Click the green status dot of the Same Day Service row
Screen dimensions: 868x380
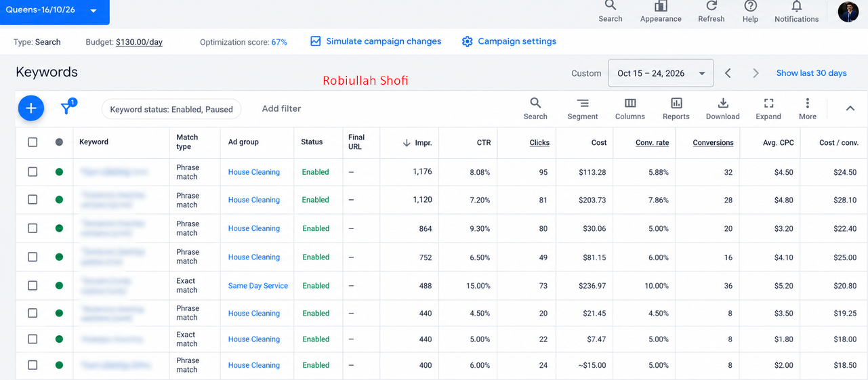tap(59, 285)
